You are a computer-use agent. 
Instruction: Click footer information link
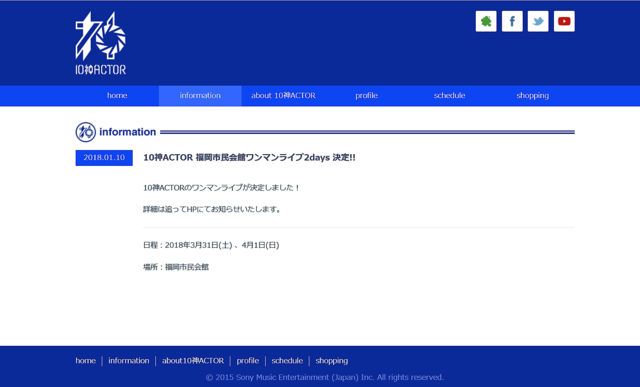pos(129,361)
